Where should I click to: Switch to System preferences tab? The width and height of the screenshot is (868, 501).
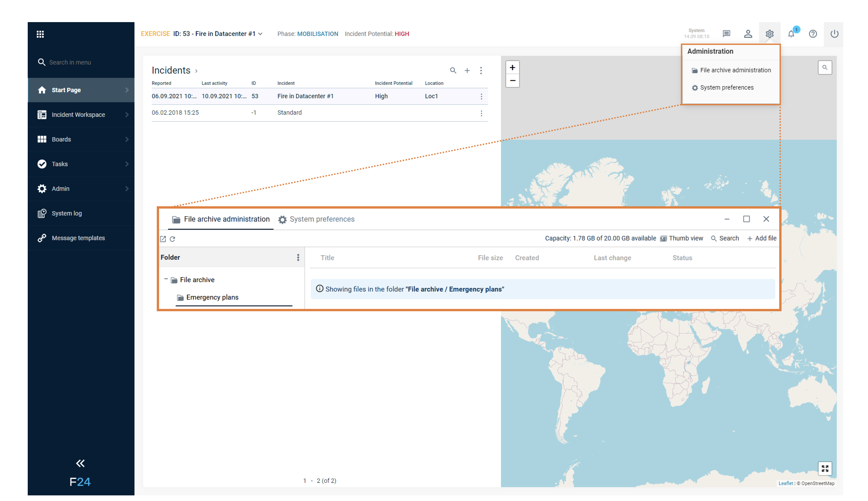click(x=316, y=219)
